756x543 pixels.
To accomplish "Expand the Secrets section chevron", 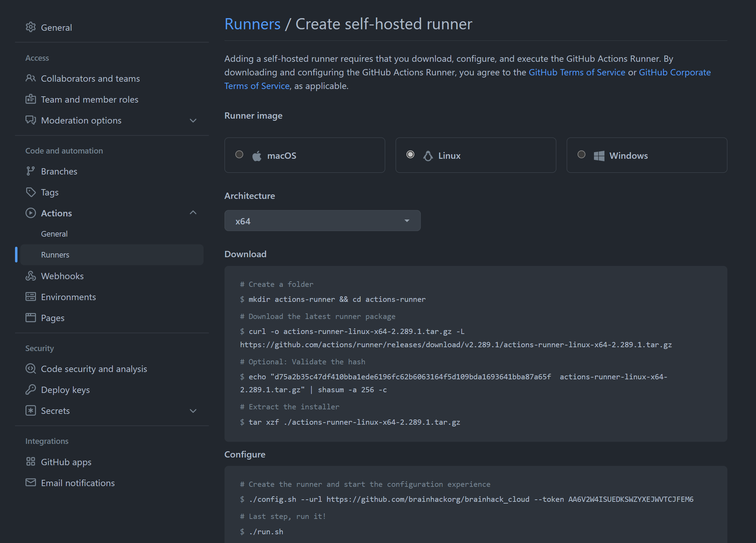I will (x=193, y=411).
